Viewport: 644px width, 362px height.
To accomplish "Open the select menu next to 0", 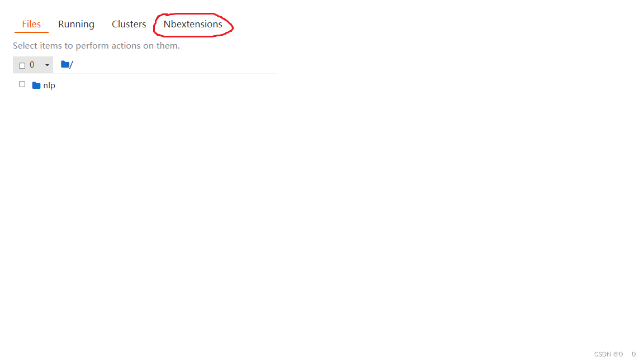I will 47,65.
